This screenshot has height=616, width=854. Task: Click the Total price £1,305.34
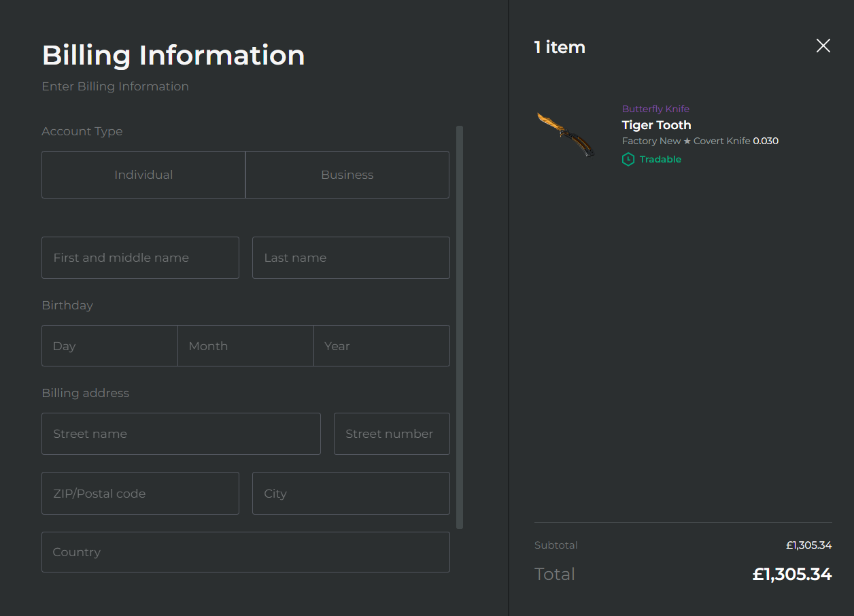(x=792, y=574)
